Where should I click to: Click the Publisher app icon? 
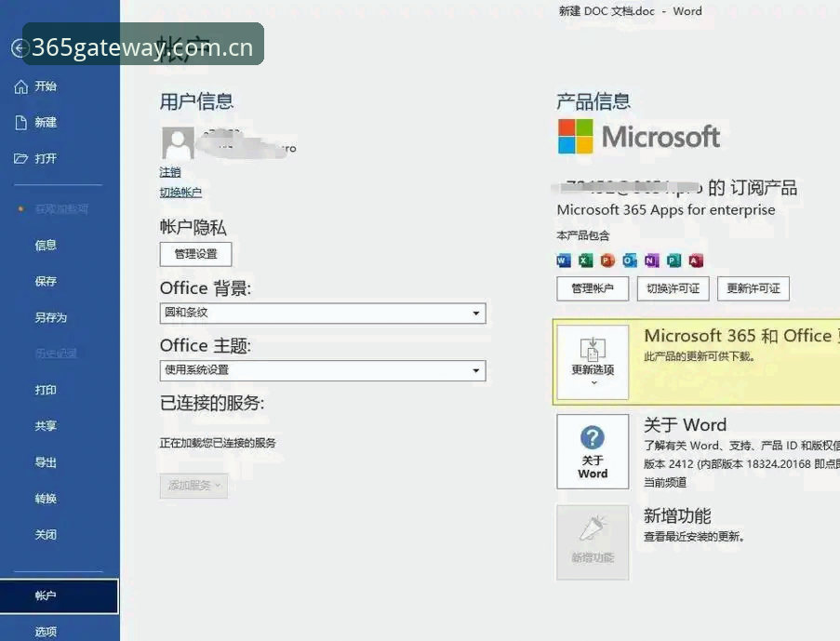[x=673, y=260]
